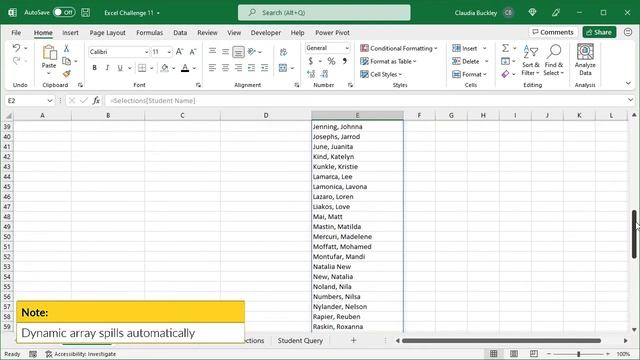Click Delete cells button
Image resolution: width=640 pixels, height=360 pixels.
[x=466, y=61]
